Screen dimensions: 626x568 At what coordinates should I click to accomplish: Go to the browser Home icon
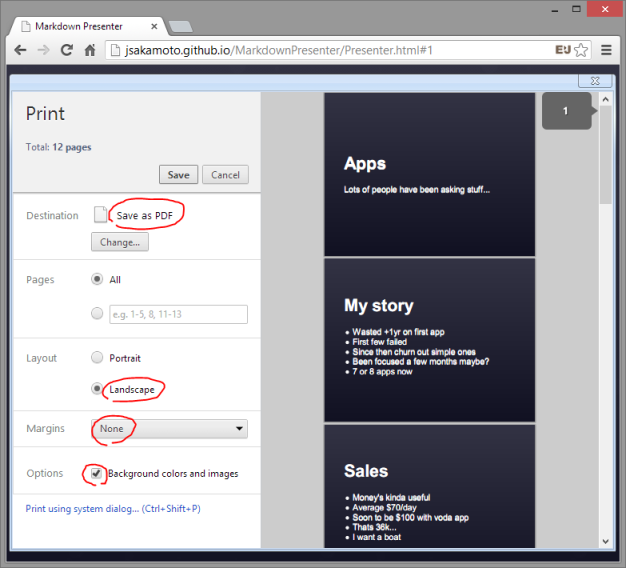pos(90,49)
